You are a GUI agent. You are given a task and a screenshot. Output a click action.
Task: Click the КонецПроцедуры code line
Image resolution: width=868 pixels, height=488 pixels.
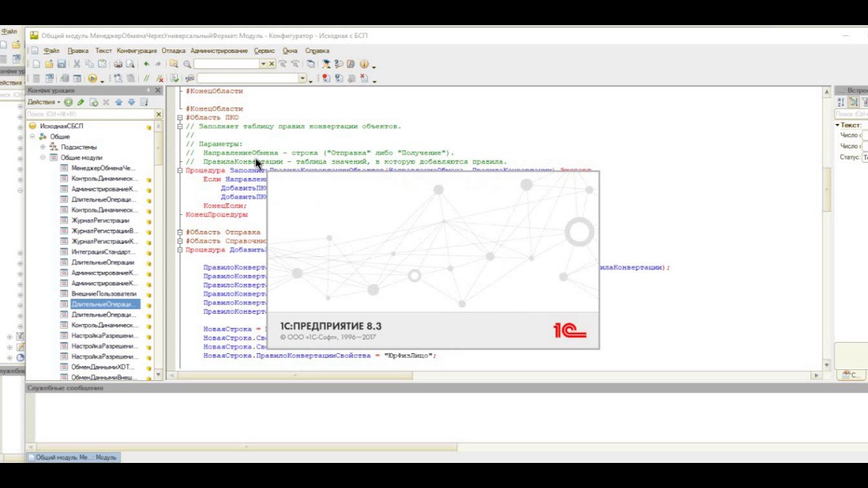pos(216,215)
